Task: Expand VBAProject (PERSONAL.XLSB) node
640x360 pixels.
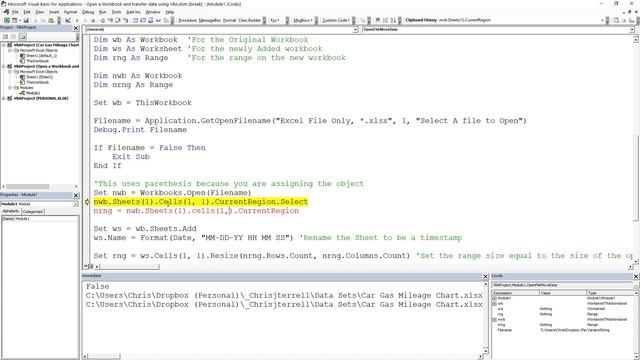Action: 4,98
